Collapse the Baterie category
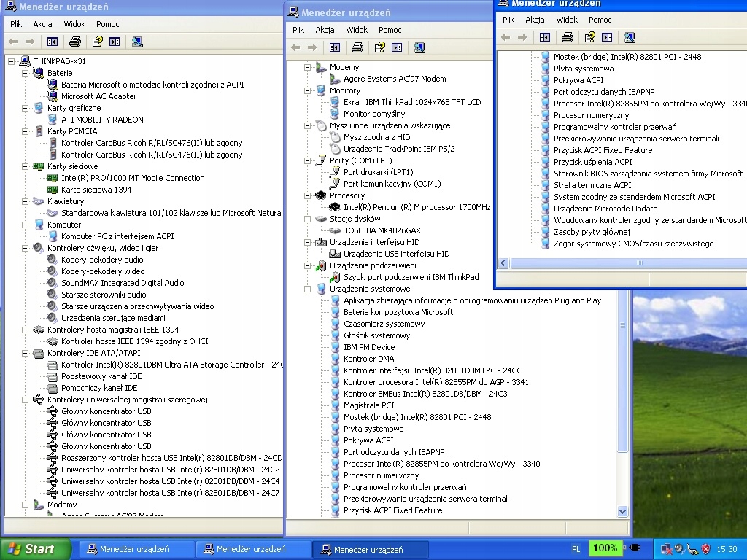 point(26,74)
